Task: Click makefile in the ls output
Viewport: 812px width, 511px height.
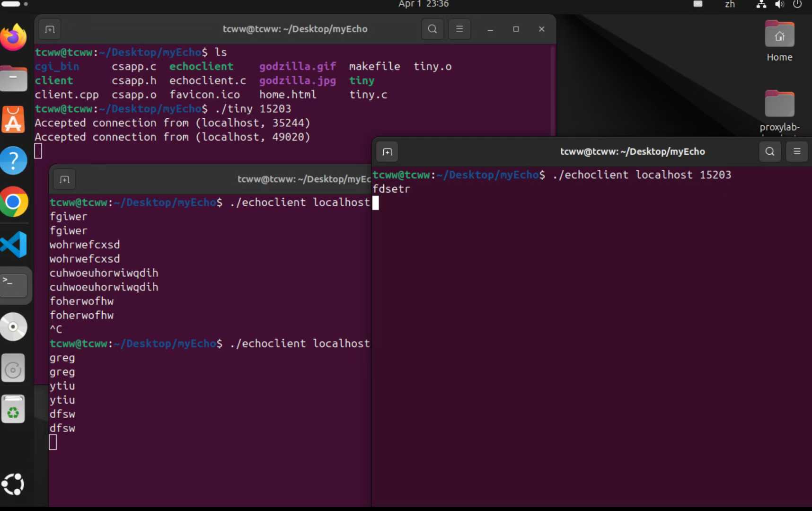Action: click(375, 66)
